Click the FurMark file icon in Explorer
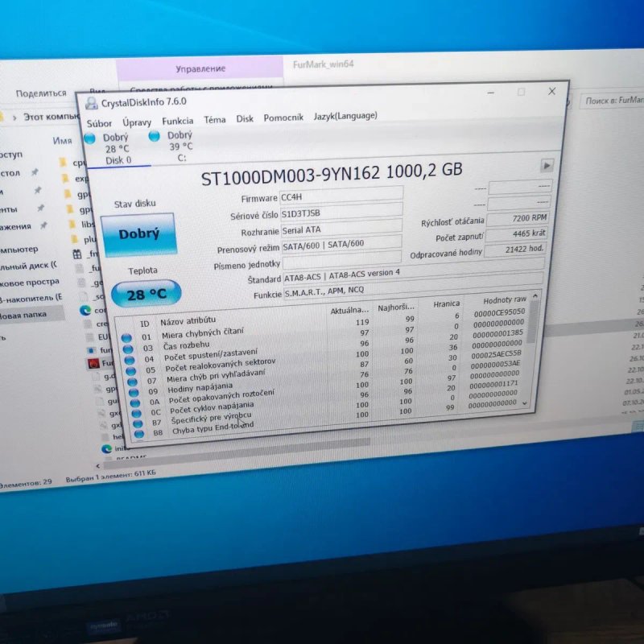The image size is (644, 644). click(x=93, y=364)
